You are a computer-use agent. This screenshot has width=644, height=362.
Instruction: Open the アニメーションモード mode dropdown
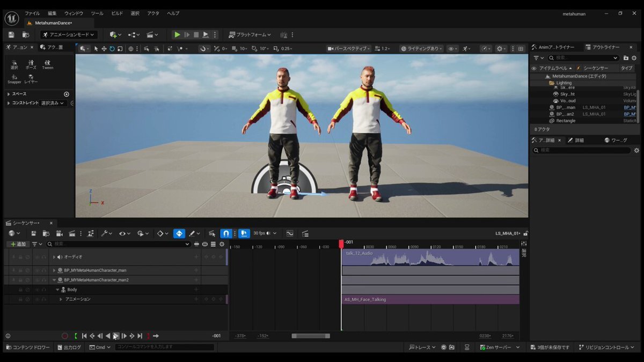[68, 35]
